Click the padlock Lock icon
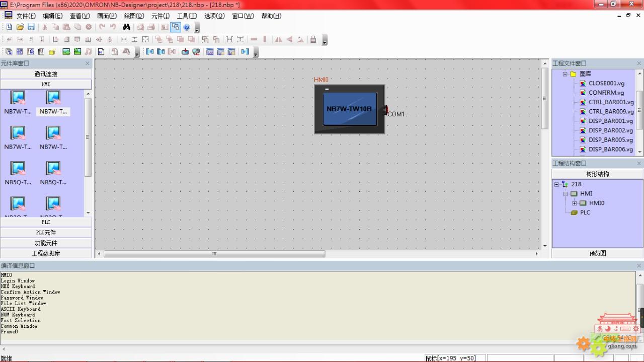 [x=313, y=39]
